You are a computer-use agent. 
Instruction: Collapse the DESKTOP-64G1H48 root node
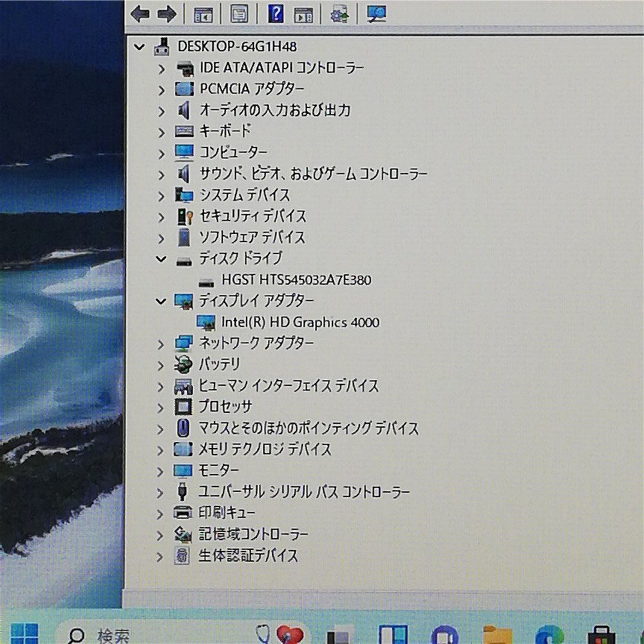coord(140,47)
